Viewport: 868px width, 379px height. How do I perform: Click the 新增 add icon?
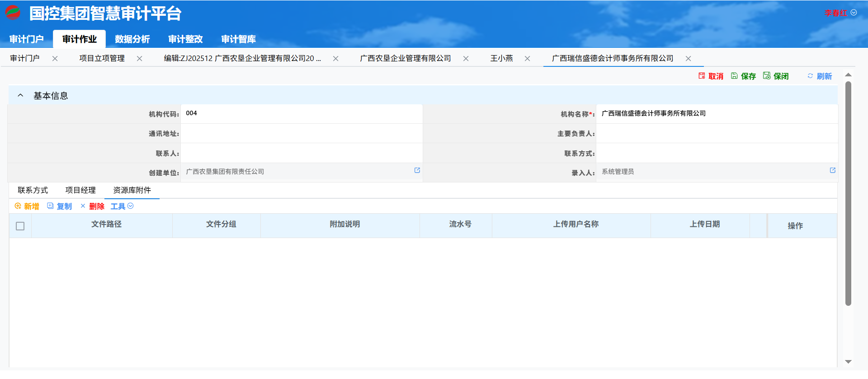coord(18,206)
